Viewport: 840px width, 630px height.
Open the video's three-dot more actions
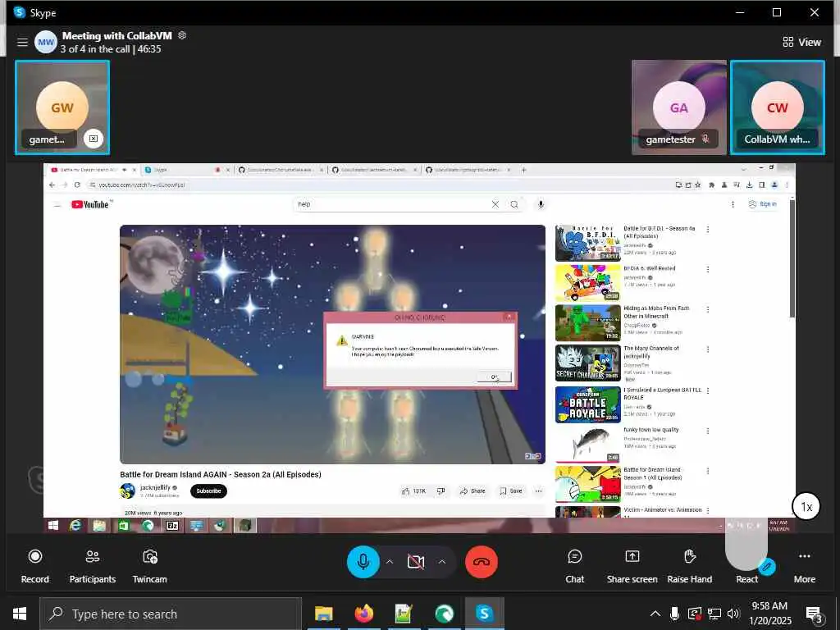click(x=538, y=491)
